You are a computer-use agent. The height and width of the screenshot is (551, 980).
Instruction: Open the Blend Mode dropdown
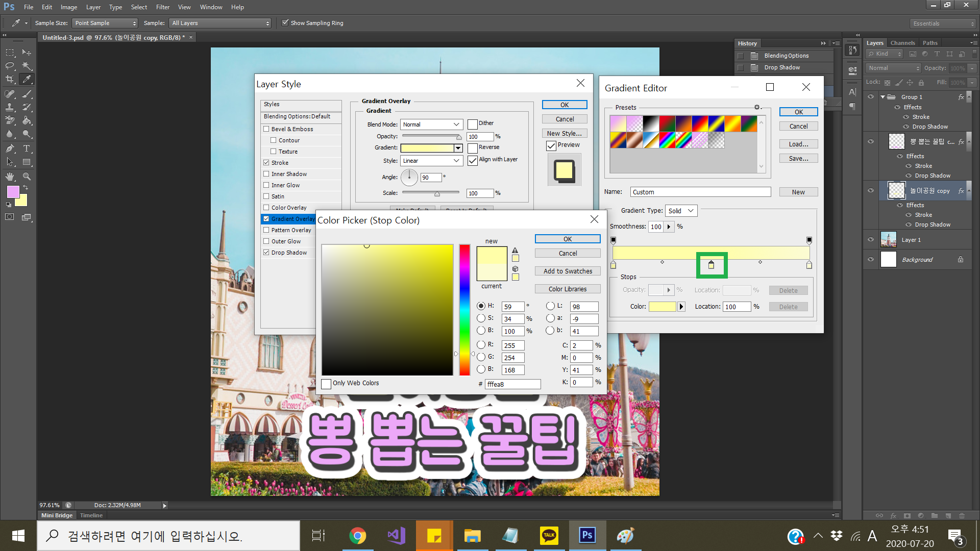(431, 124)
